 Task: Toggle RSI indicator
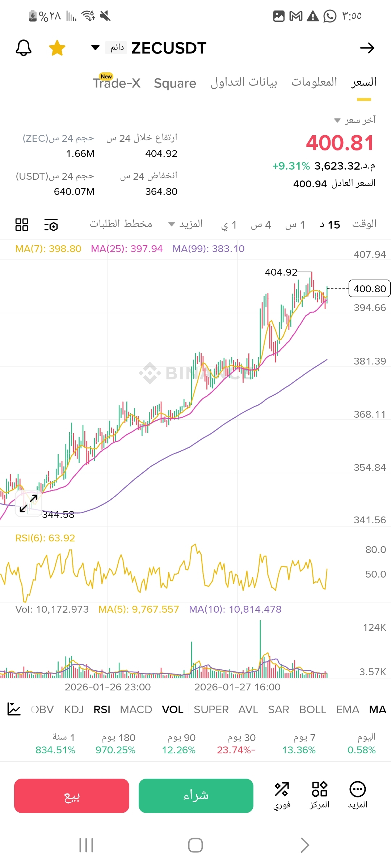point(102,710)
